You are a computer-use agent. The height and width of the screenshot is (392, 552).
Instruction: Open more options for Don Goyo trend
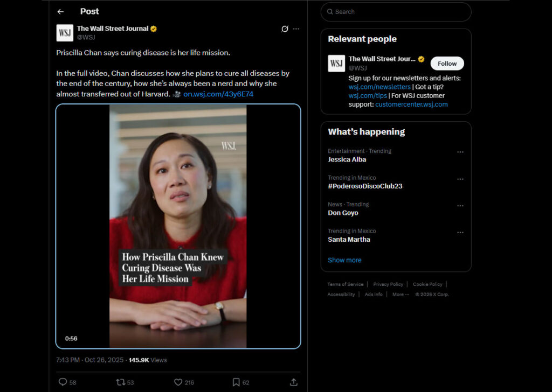coord(460,206)
